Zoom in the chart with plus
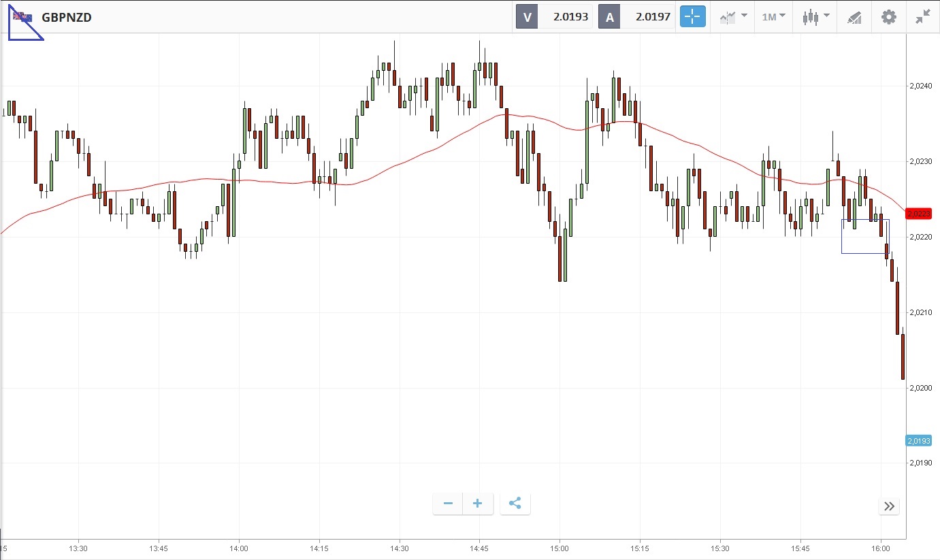The width and height of the screenshot is (940, 560). coord(478,504)
